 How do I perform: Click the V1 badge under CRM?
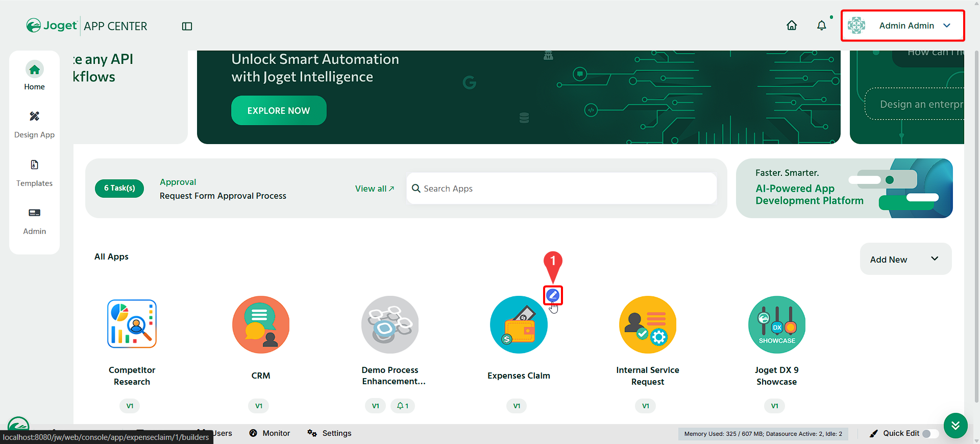pos(259,406)
